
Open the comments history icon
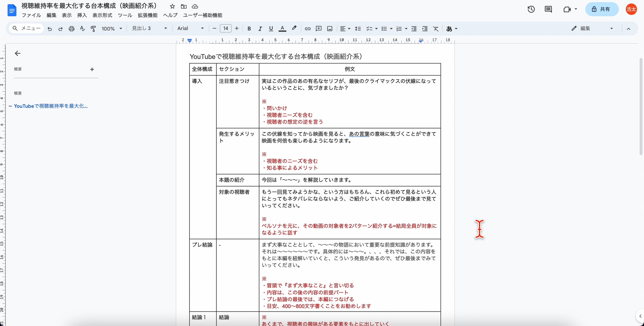[x=548, y=9]
